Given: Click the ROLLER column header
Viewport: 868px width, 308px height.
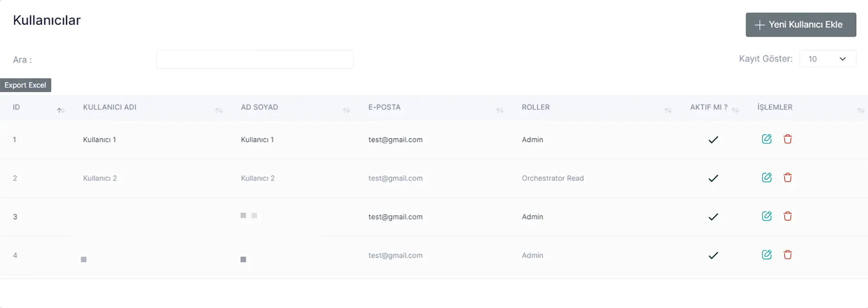Looking at the screenshot, I should click(x=536, y=107).
